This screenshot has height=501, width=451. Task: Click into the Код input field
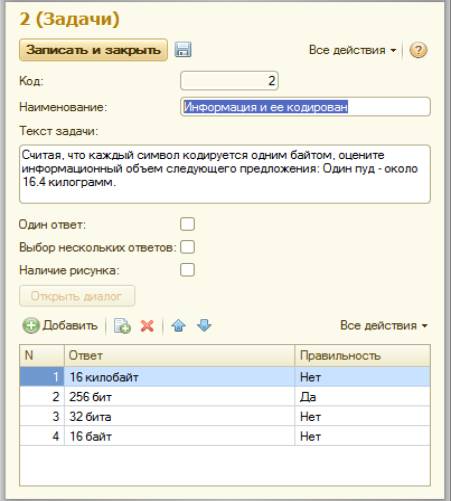(229, 81)
